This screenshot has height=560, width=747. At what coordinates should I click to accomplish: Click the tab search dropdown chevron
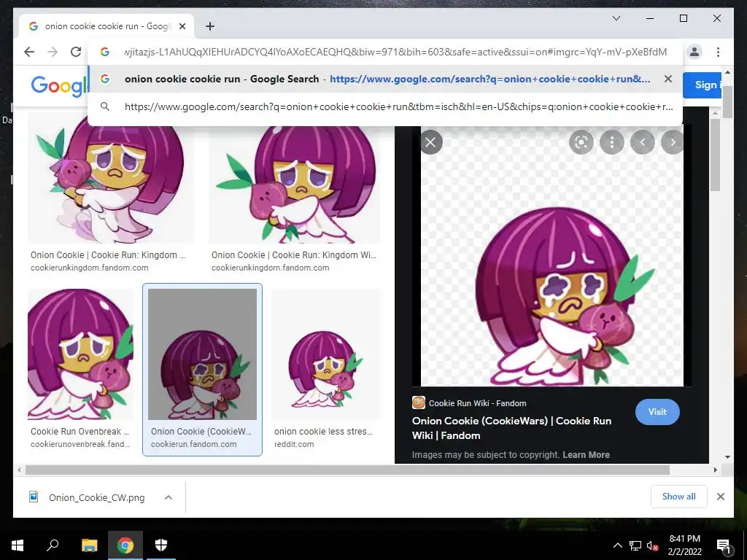tap(616, 18)
